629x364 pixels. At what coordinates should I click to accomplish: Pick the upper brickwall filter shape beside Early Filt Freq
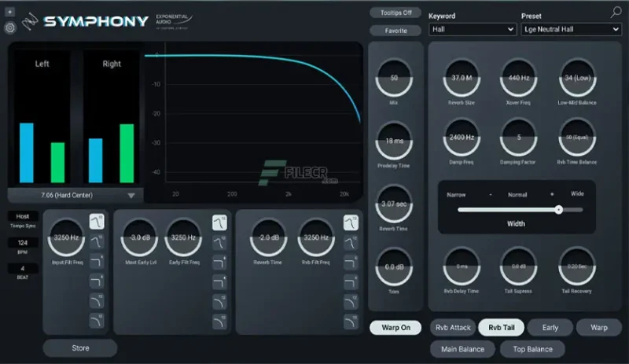219,263
